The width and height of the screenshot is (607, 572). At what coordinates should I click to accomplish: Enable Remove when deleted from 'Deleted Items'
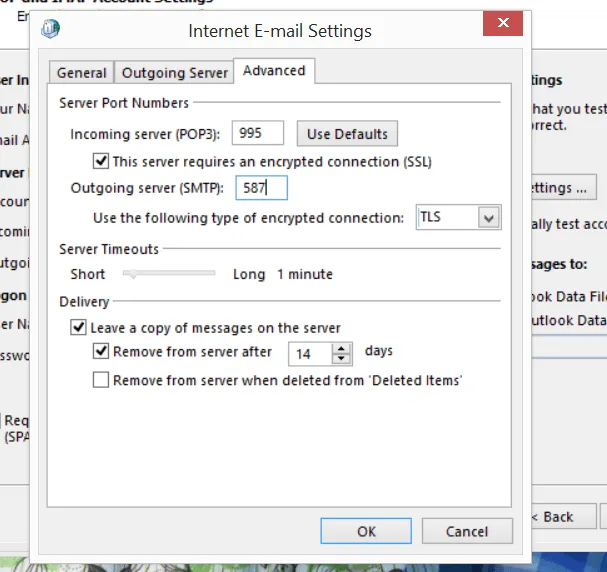coord(101,380)
